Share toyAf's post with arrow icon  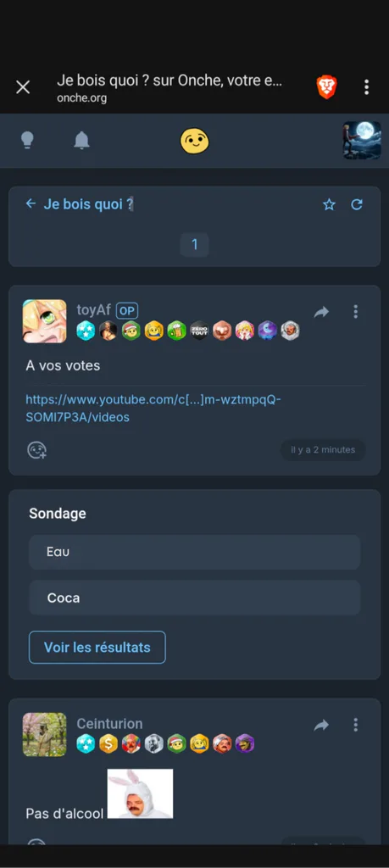click(321, 312)
